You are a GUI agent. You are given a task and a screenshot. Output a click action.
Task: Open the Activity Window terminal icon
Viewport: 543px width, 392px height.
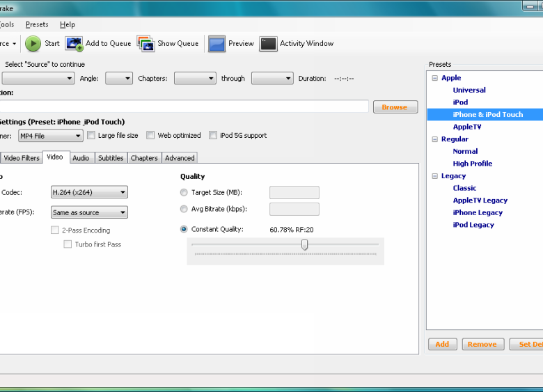268,43
